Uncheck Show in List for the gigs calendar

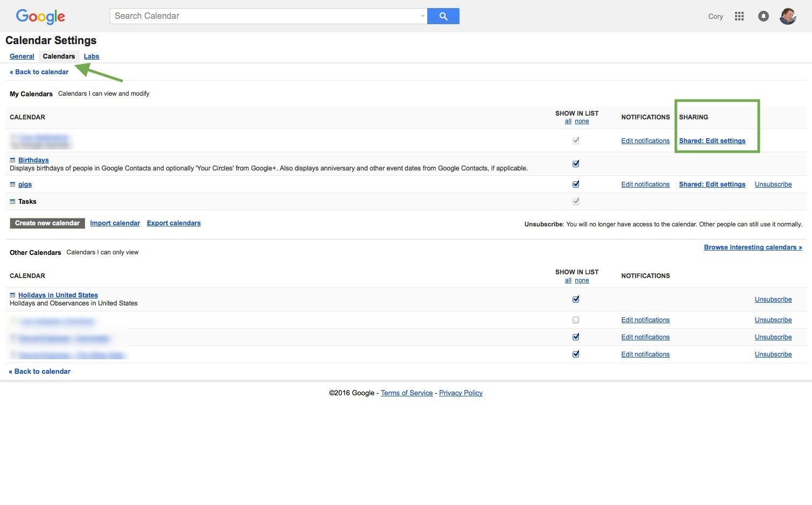coord(576,183)
